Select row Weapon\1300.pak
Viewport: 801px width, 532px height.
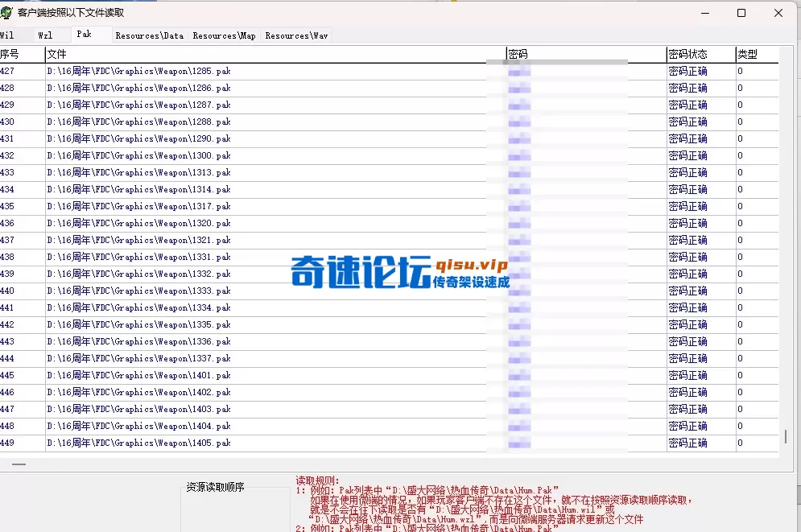tap(390, 155)
